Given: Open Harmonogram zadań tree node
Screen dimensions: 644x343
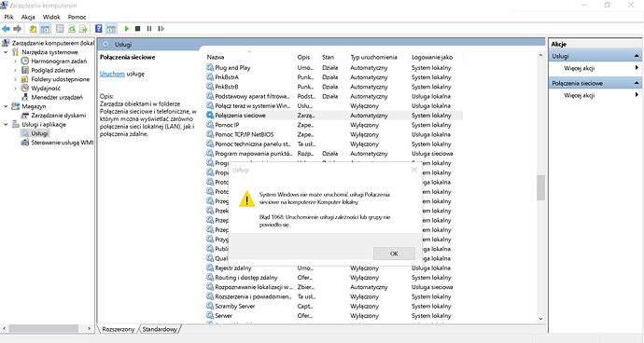Looking at the screenshot, I should pyautogui.click(x=59, y=62).
